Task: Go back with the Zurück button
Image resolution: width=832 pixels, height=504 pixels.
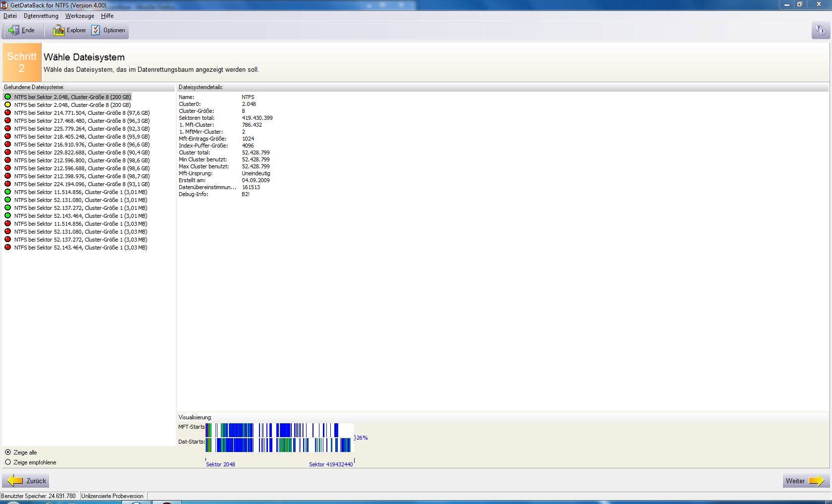Action: [x=26, y=481]
